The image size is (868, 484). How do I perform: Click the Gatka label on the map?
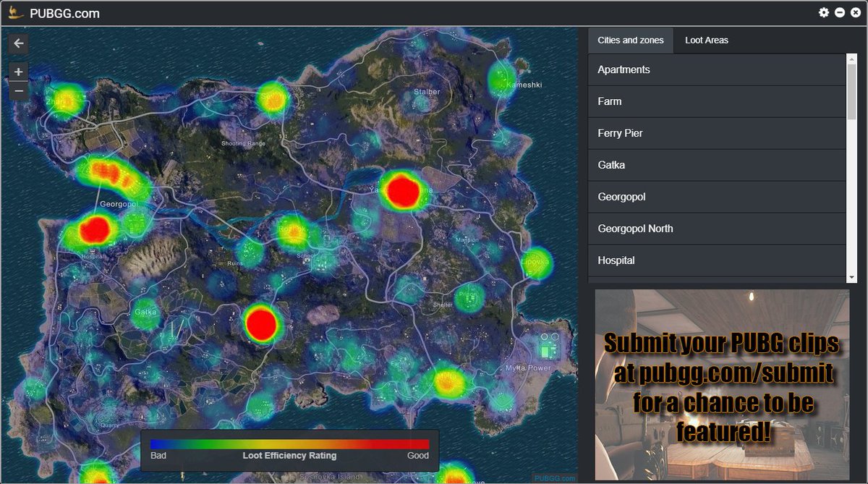145,313
